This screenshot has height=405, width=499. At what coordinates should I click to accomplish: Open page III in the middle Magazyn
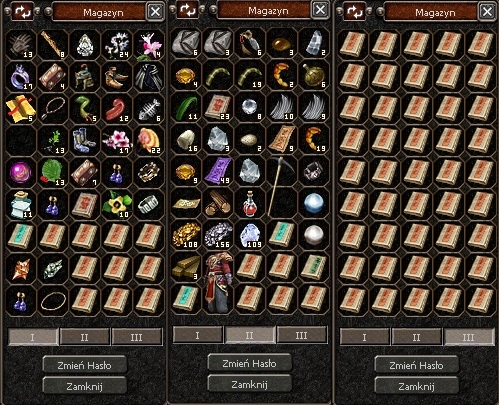pos(301,335)
